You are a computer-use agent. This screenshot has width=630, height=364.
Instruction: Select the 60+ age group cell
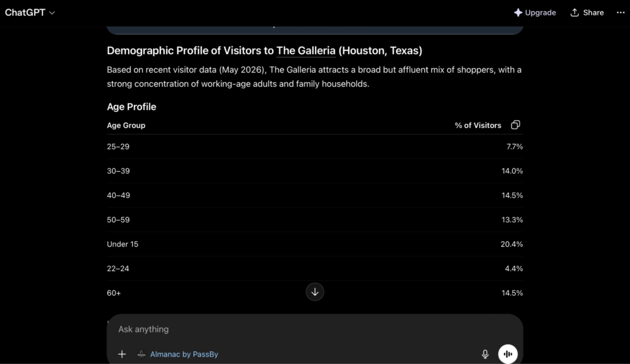click(114, 293)
